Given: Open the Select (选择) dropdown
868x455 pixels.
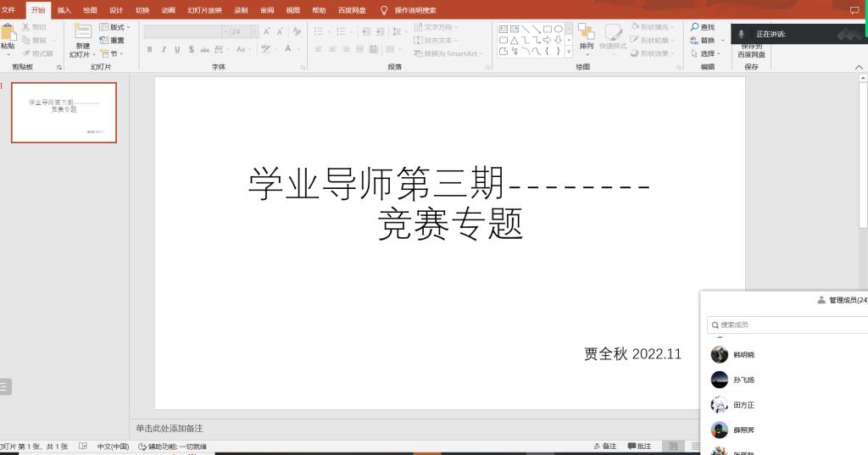Looking at the screenshot, I should click(706, 53).
